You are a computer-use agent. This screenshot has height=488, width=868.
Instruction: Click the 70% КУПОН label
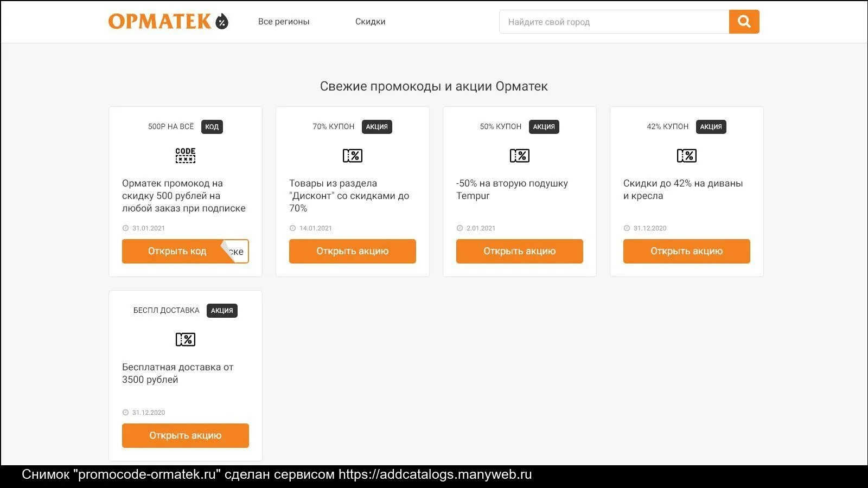coord(334,126)
